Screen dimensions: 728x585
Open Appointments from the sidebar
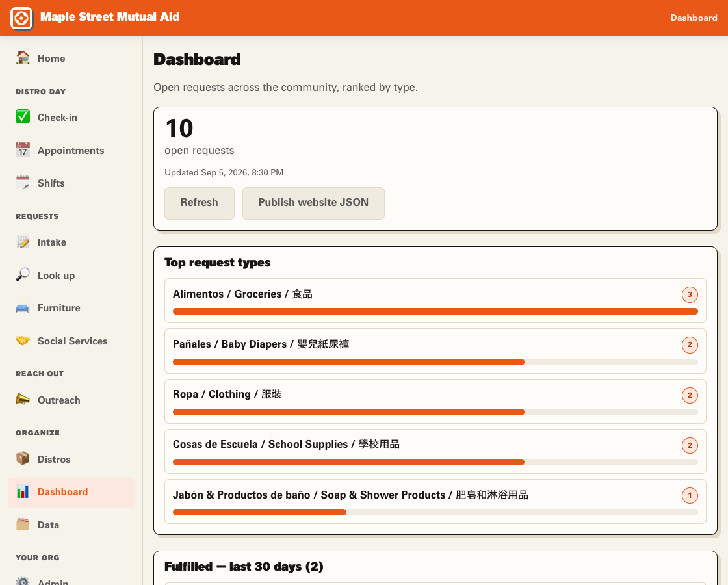click(71, 150)
